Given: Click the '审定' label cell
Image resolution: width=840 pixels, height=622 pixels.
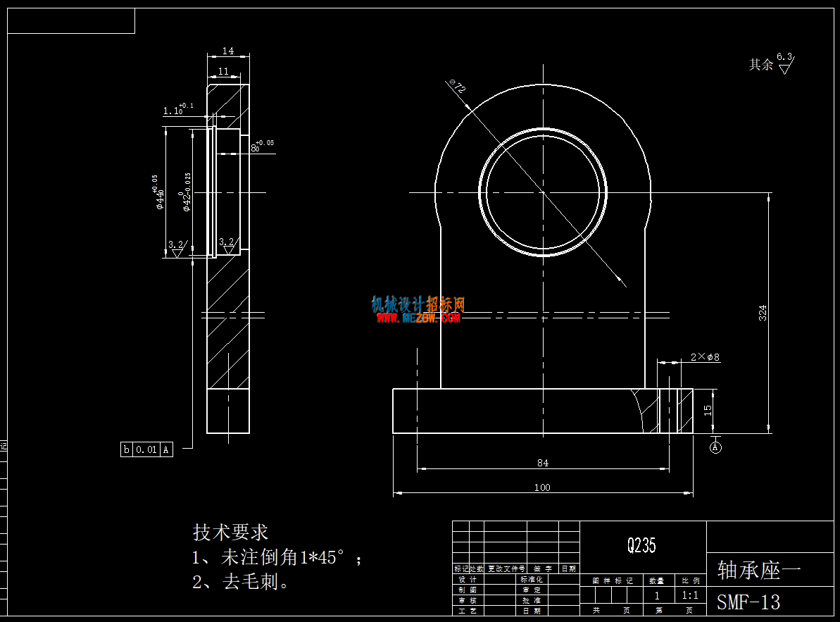Looking at the screenshot, I should tap(532, 590).
